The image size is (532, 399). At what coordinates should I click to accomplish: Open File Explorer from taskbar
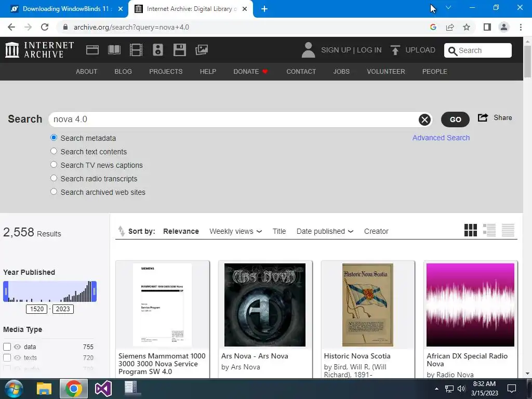point(44,389)
